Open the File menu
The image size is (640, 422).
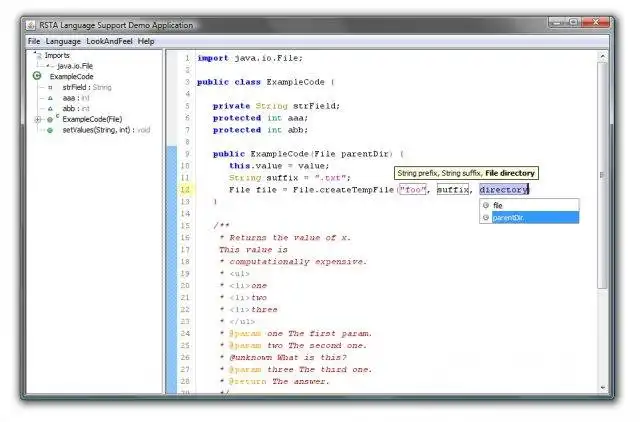(34, 41)
